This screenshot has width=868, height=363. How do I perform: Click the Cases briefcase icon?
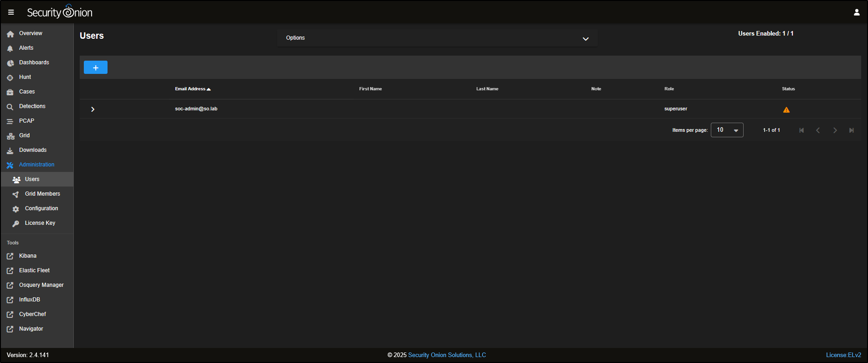[10, 92]
